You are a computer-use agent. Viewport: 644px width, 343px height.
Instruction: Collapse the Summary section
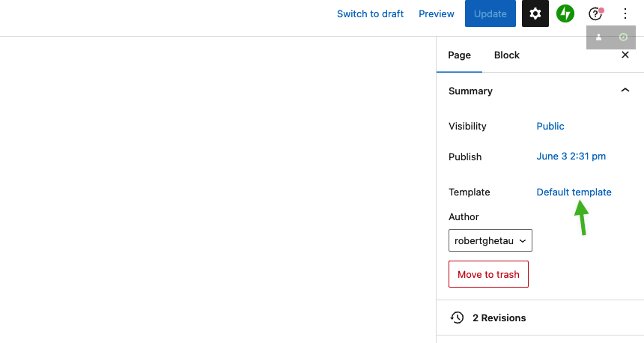(625, 91)
